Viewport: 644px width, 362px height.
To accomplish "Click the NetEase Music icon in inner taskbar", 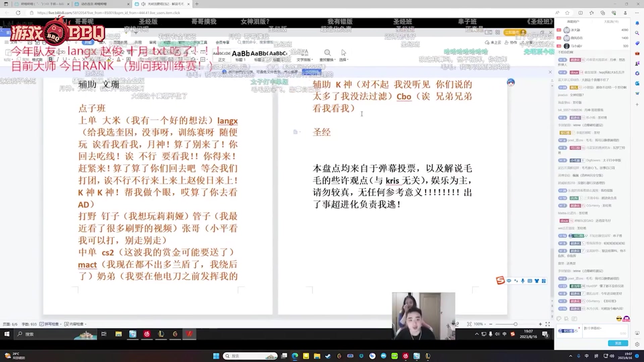I will point(147,334).
